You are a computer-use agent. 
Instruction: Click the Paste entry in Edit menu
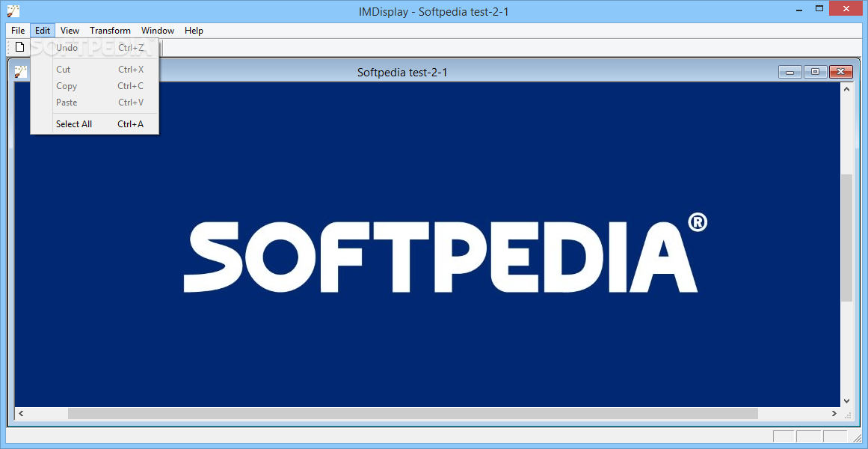point(95,103)
